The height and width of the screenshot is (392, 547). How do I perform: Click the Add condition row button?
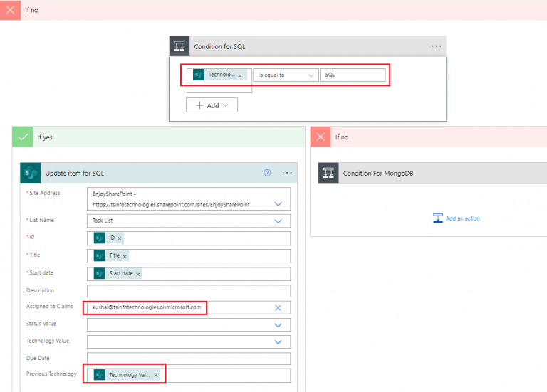pyautogui.click(x=212, y=105)
